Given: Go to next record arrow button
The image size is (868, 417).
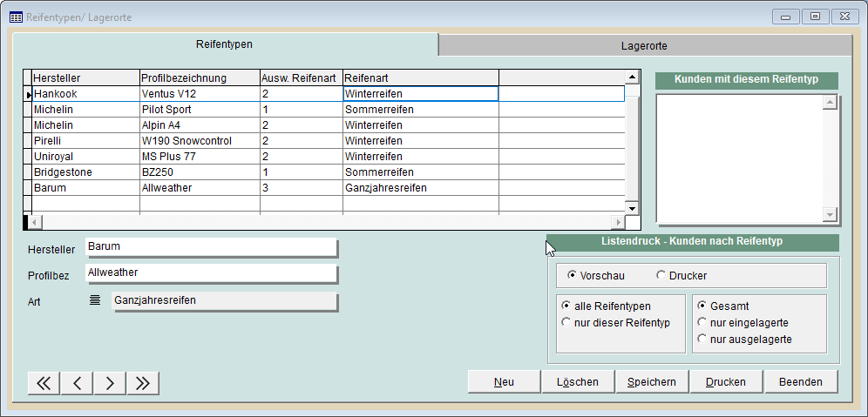Looking at the screenshot, I should click(110, 383).
